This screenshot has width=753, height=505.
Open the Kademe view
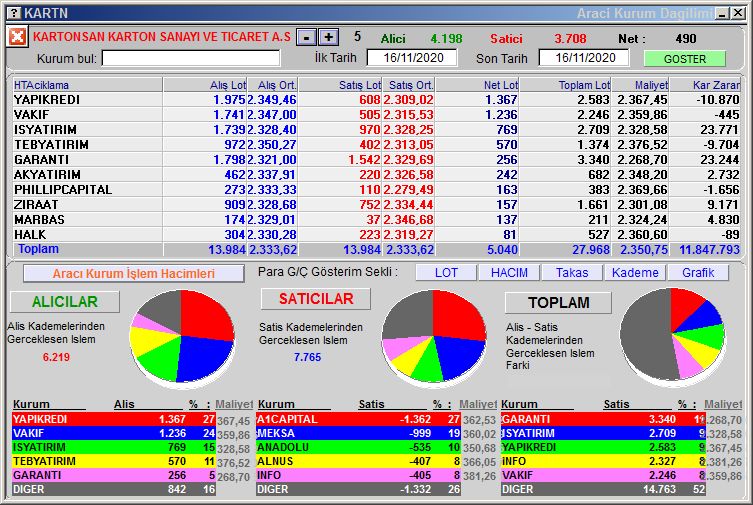pyautogui.click(x=635, y=273)
